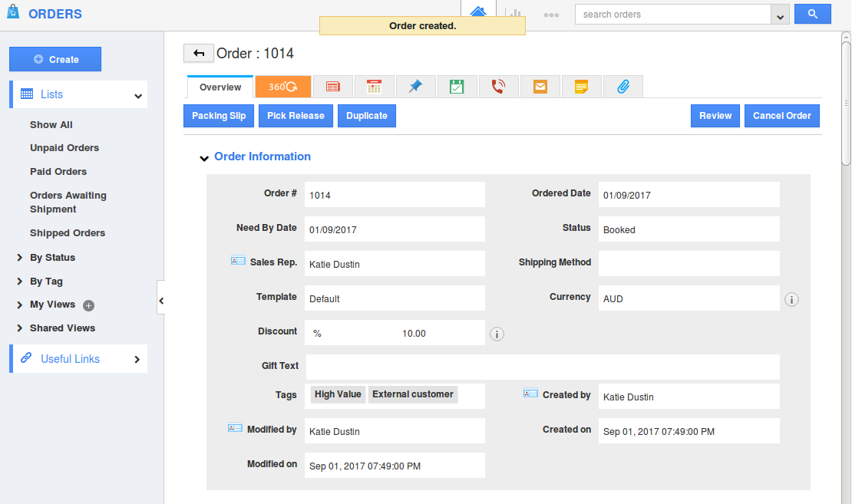Open the green calendar checkmark tab
This screenshot has width=852, height=504.
coord(457,87)
